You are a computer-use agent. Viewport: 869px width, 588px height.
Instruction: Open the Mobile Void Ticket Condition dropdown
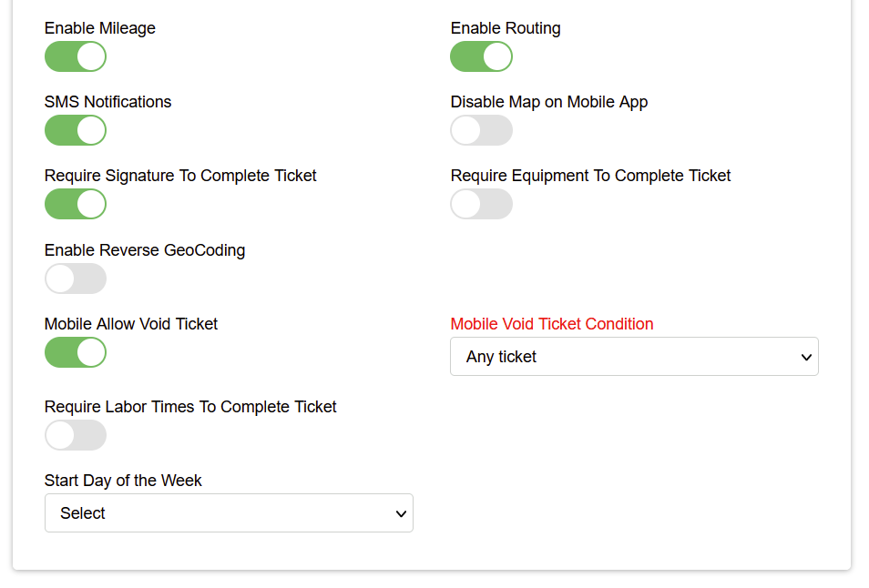634,357
